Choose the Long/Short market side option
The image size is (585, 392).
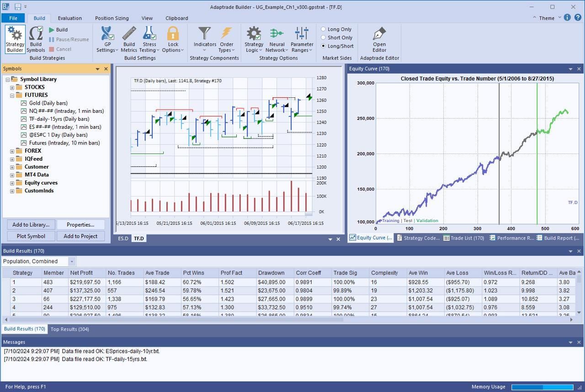(324, 46)
